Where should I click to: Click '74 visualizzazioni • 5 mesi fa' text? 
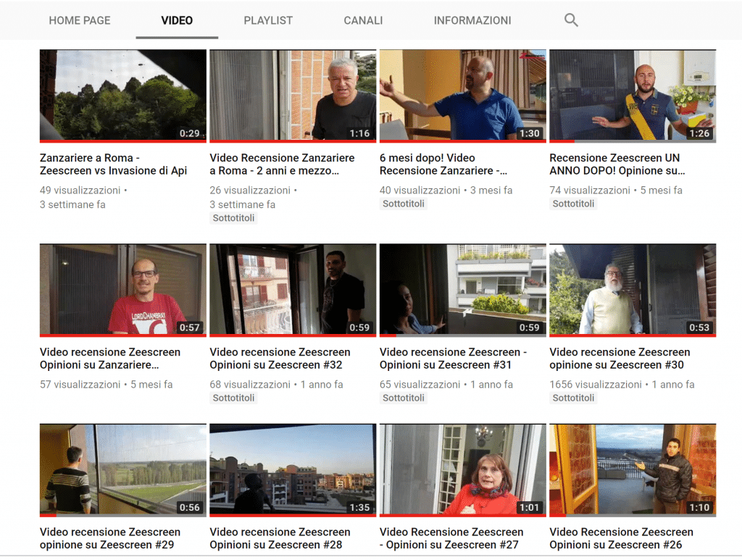tap(616, 190)
